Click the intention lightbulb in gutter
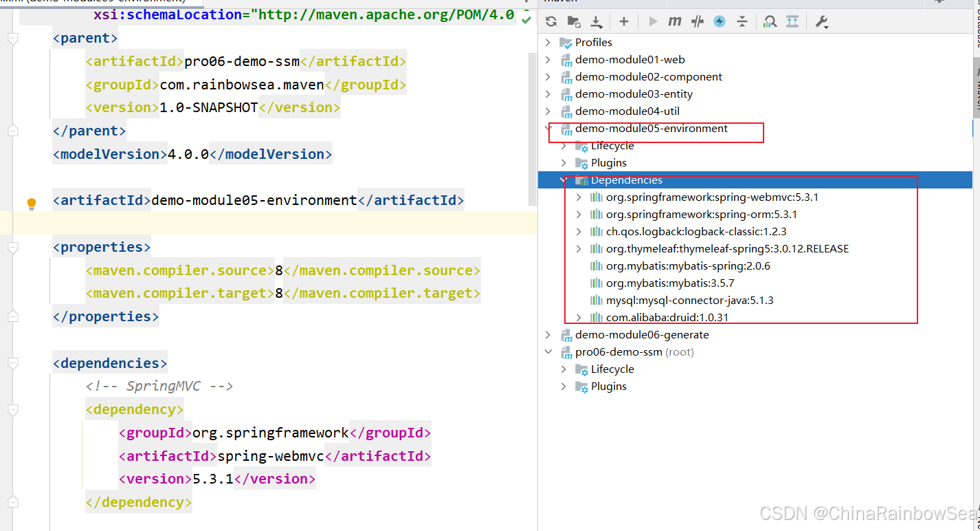This screenshot has height=531, width=980. tap(31, 204)
